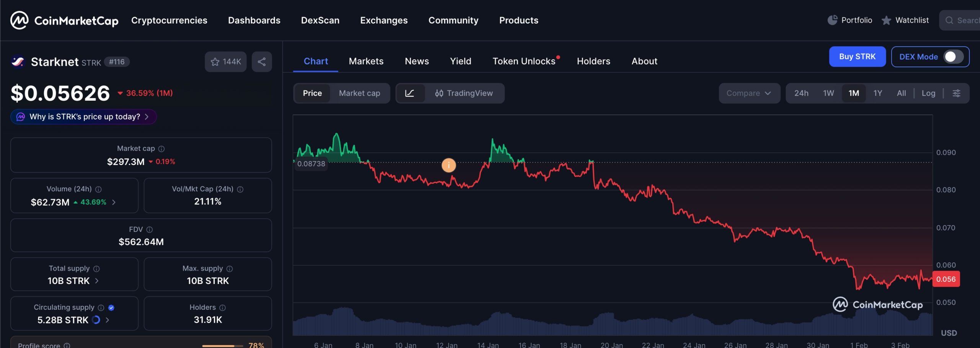
Task: Click the Buy STRK button
Action: 857,57
